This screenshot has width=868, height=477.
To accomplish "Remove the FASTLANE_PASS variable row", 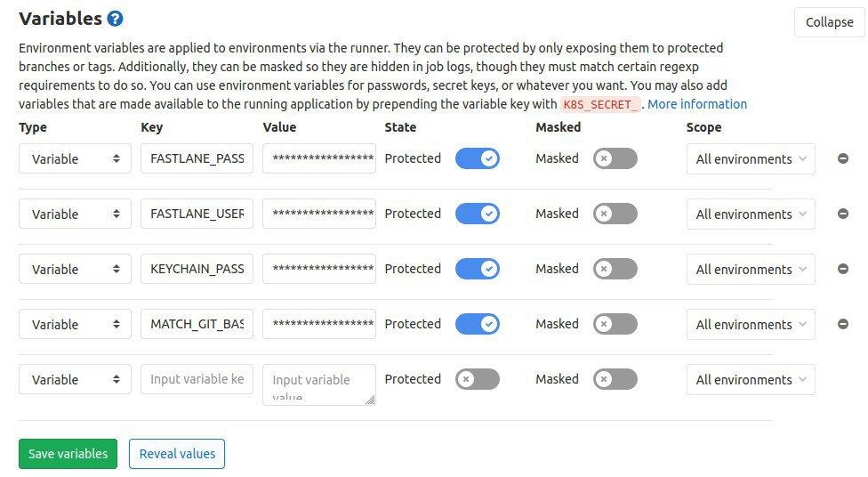I will (842, 158).
